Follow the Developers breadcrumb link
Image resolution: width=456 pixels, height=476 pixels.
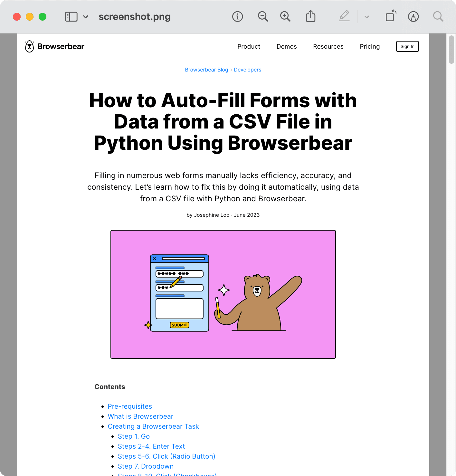pos(248,70)
